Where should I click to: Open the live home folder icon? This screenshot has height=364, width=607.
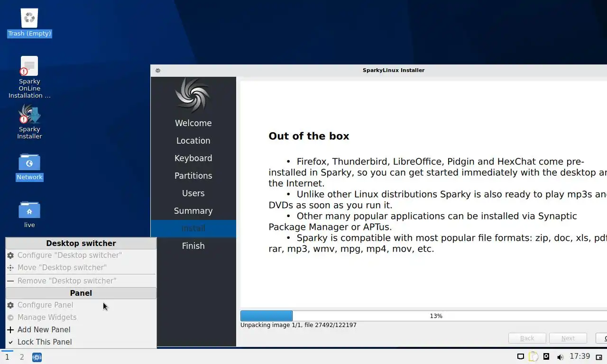(29, 214)
